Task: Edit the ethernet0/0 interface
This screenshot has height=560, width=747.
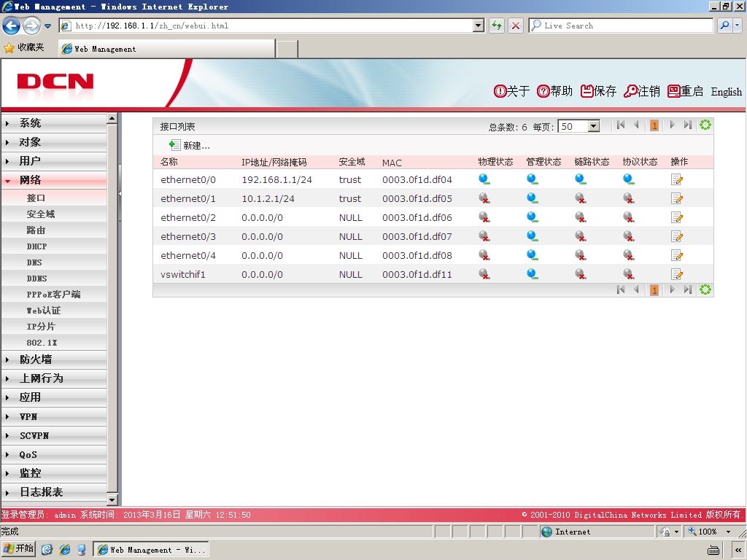Action: click(x=676, y=179)
